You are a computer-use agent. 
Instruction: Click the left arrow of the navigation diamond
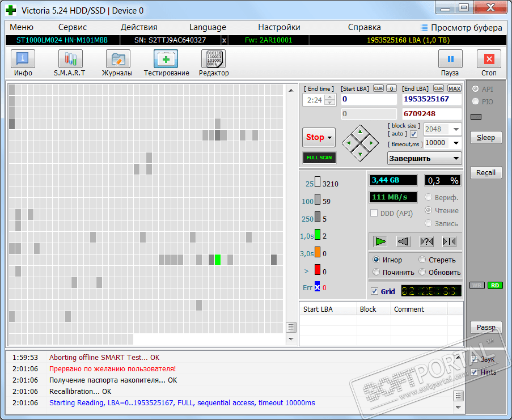point(349,143)
